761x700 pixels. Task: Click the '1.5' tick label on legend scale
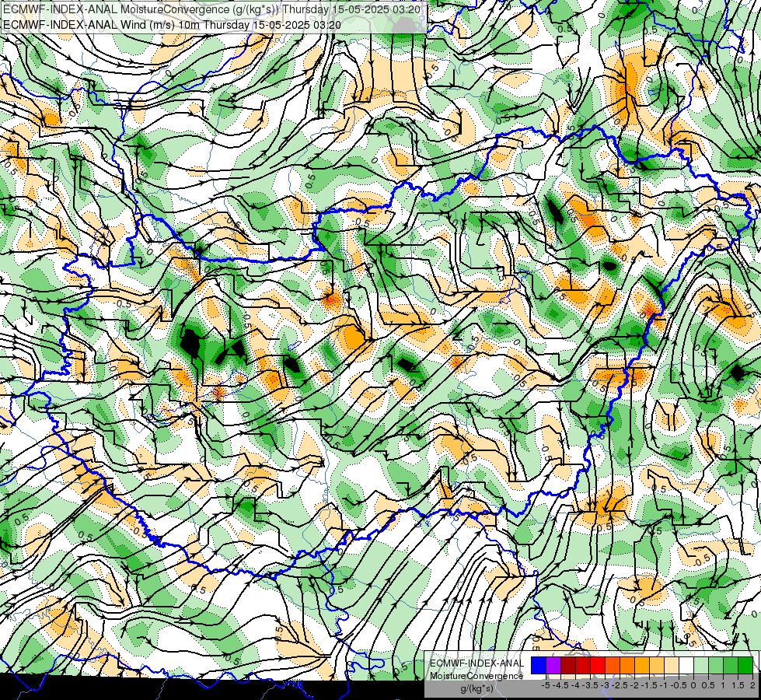coord(738,685)
